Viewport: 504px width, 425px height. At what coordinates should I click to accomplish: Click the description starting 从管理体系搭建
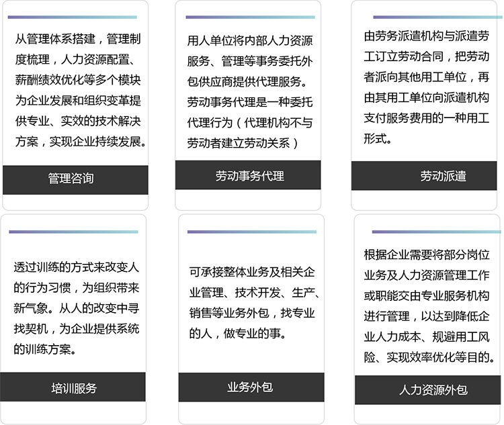pos(81,90)
